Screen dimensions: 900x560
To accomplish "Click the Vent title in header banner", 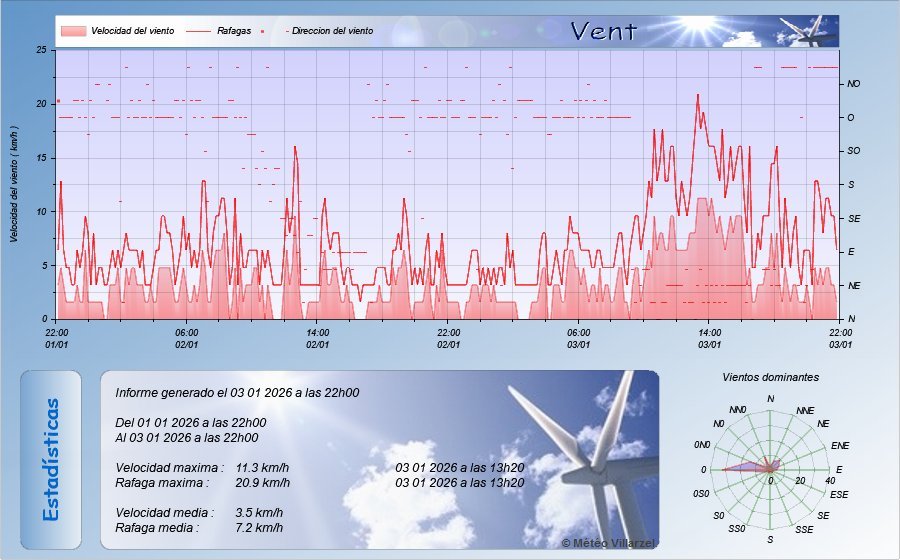I will pyautogui.click(x=603, y=31).
